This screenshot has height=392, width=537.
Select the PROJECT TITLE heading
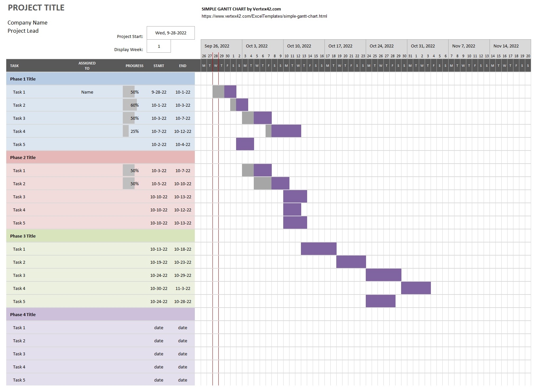(x=36, y=8)
